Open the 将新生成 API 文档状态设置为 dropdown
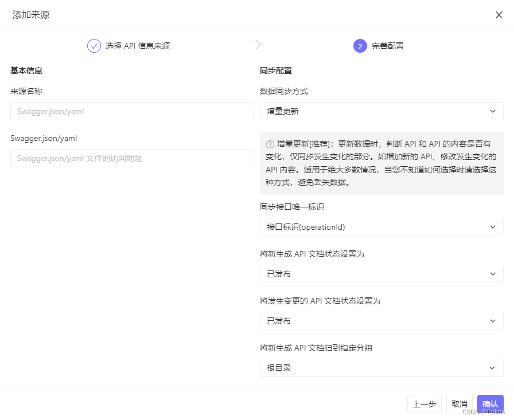Image resolution: width=514 pixels, height=420 pixels. pos(381,274)
